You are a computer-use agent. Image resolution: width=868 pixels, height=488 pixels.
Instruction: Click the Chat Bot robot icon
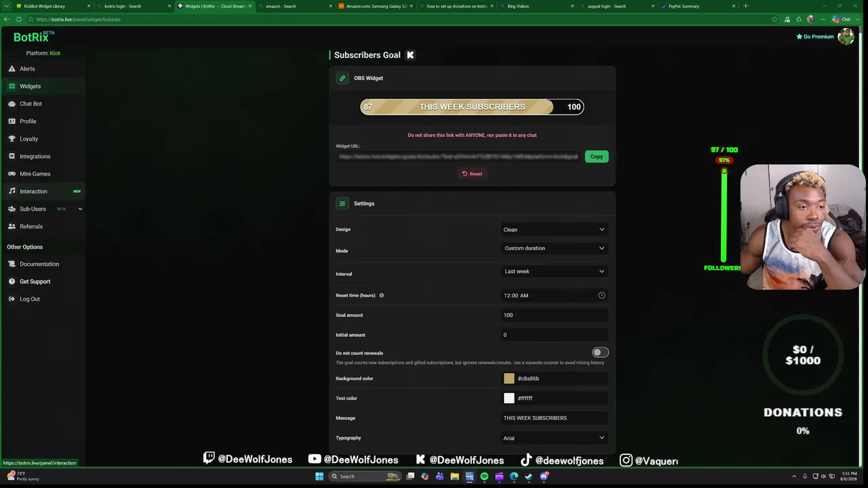[x=12, y=104]
